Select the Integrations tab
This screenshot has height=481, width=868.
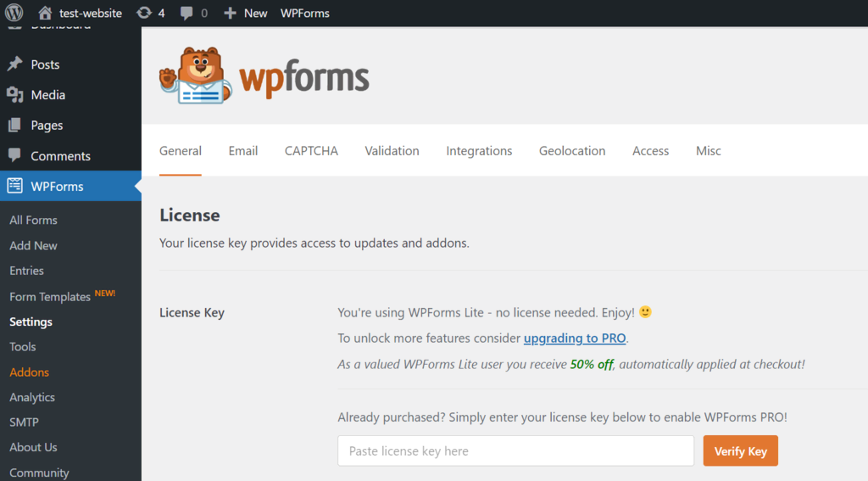coord(479,151)
